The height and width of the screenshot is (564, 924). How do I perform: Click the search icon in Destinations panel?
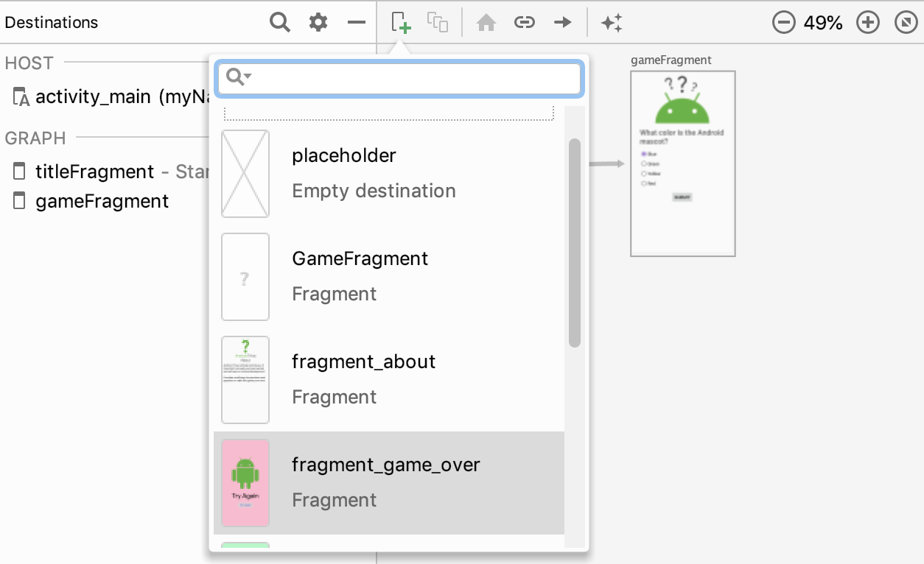pyautogui.click(x=280, y=23)
